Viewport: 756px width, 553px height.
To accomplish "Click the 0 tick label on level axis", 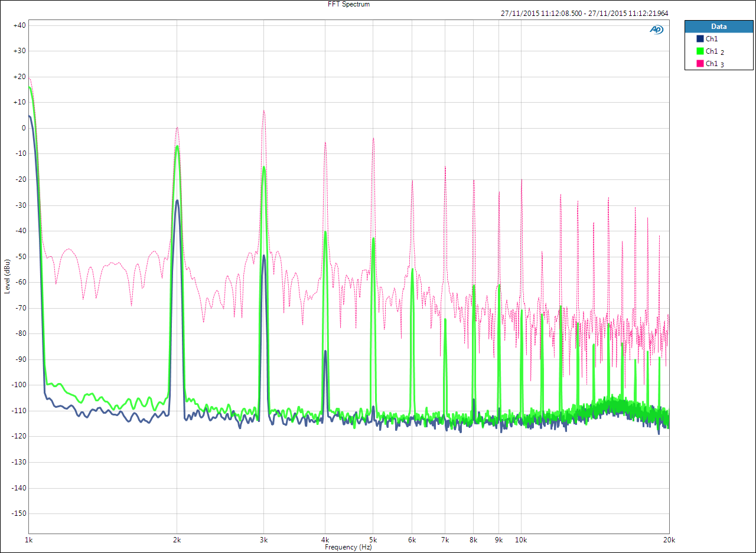I will (23, 128).
